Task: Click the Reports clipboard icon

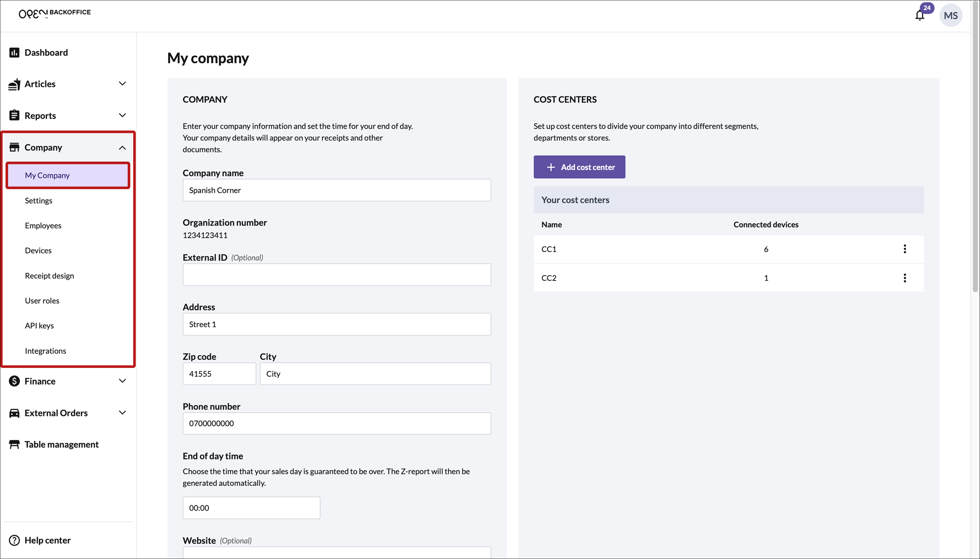Action: (x=14, y=115)
